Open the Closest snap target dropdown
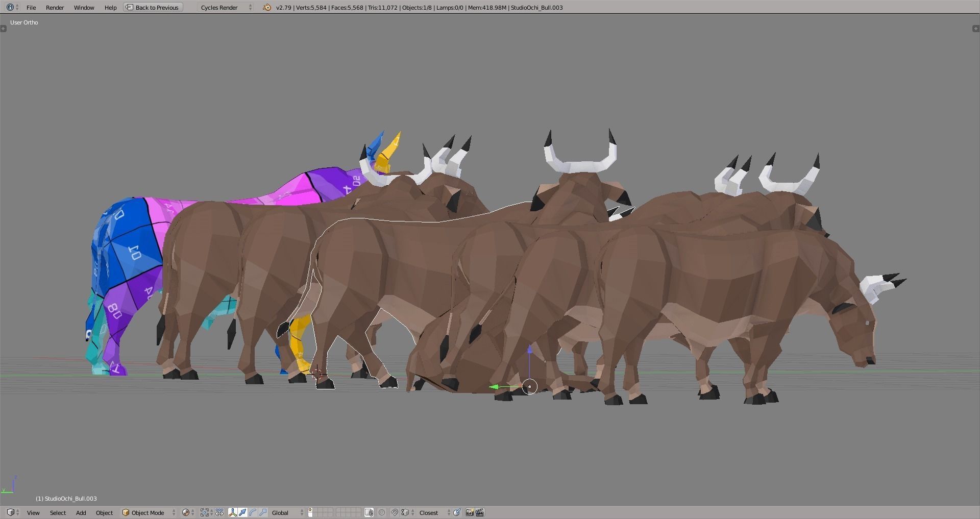Screen dimensions: 980x519 (434, 512)
